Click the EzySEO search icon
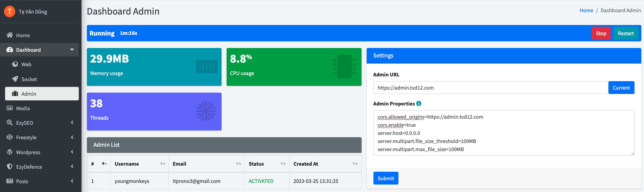Screen dimensions: 644x192 10,123
